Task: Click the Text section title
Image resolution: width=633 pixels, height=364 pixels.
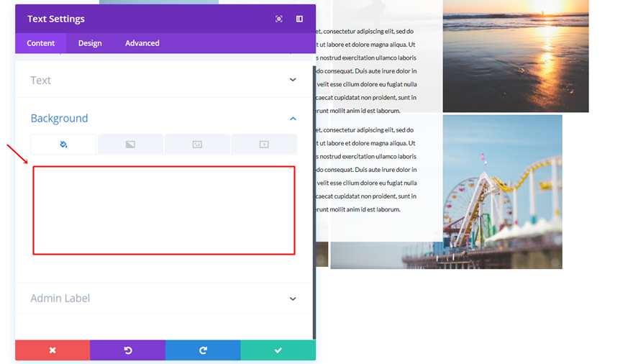Action: 40,81
